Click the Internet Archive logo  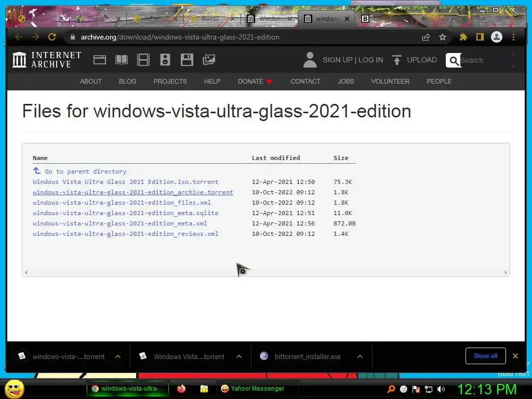coord(47,60)
